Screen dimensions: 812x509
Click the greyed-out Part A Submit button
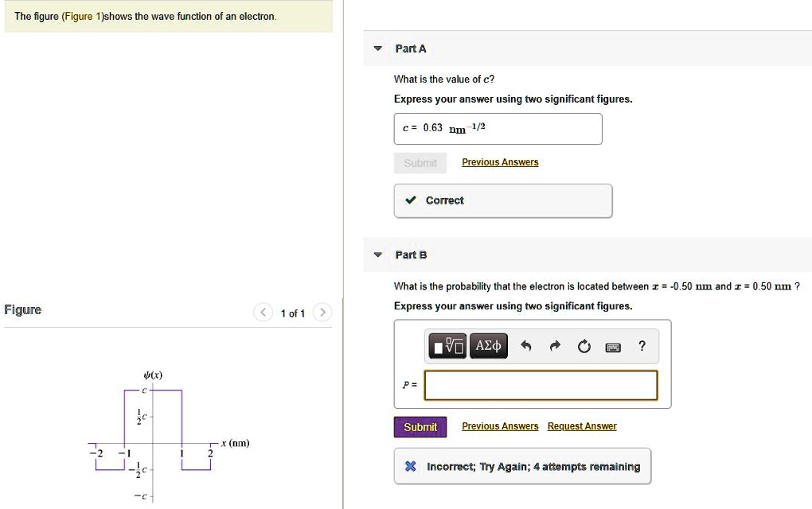pyautogui.click(x=420, y=163)
